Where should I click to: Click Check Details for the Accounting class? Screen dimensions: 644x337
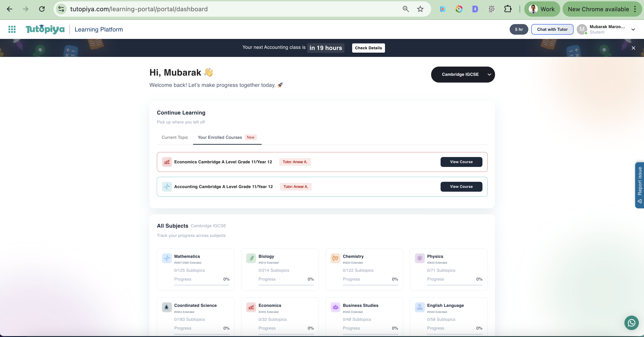pyautogui.click(x=368, y=48)
